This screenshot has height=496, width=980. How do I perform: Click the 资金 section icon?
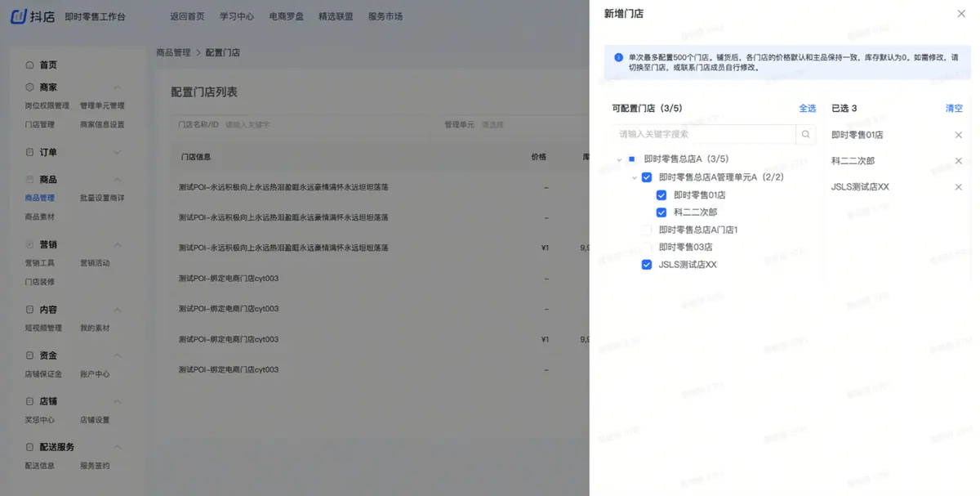(30, 355)
